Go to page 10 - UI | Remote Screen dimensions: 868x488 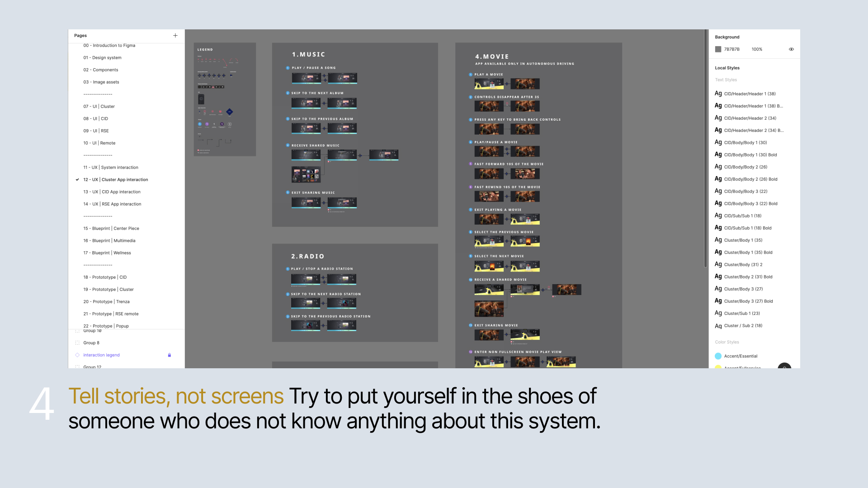(x=99, y=143)
